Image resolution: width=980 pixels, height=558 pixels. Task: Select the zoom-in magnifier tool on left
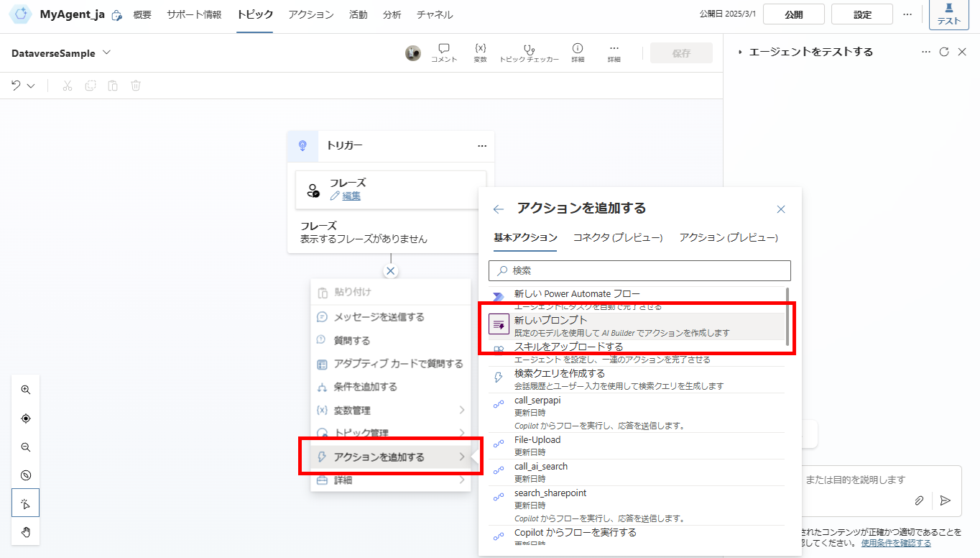[x=25, y=389]
